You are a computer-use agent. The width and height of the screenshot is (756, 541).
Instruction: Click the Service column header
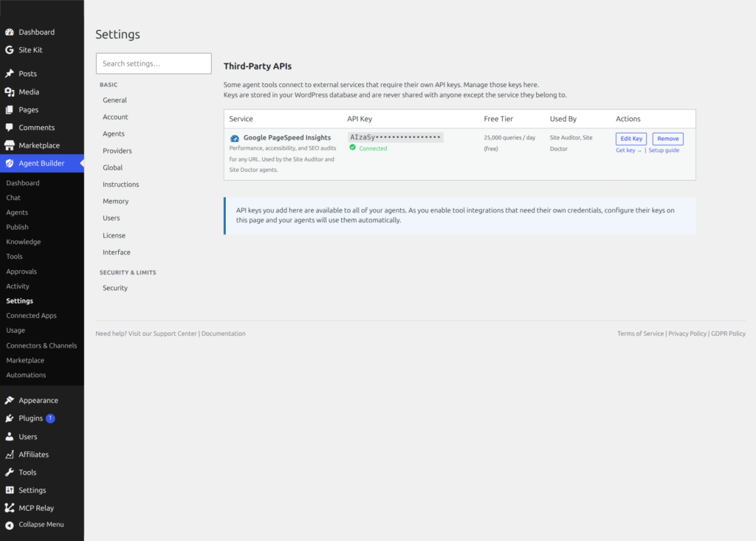click(x=241, y=119)
